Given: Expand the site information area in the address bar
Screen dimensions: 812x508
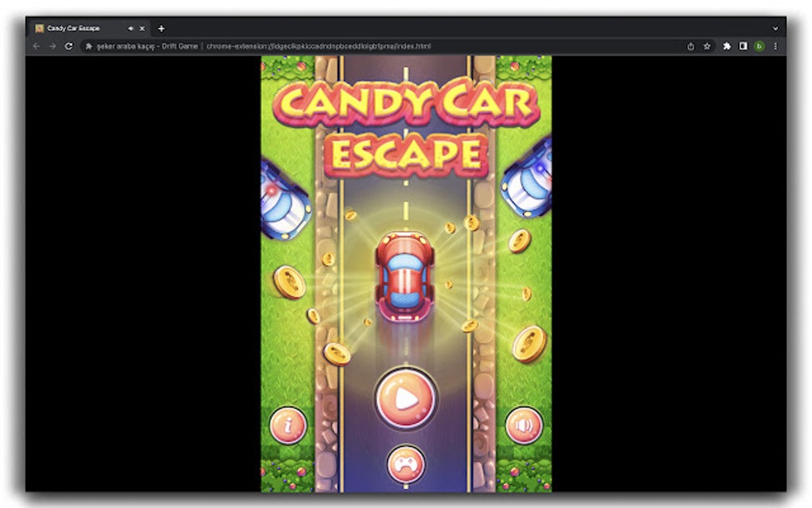Looking at the screenshot, I should tap(90, 46).
